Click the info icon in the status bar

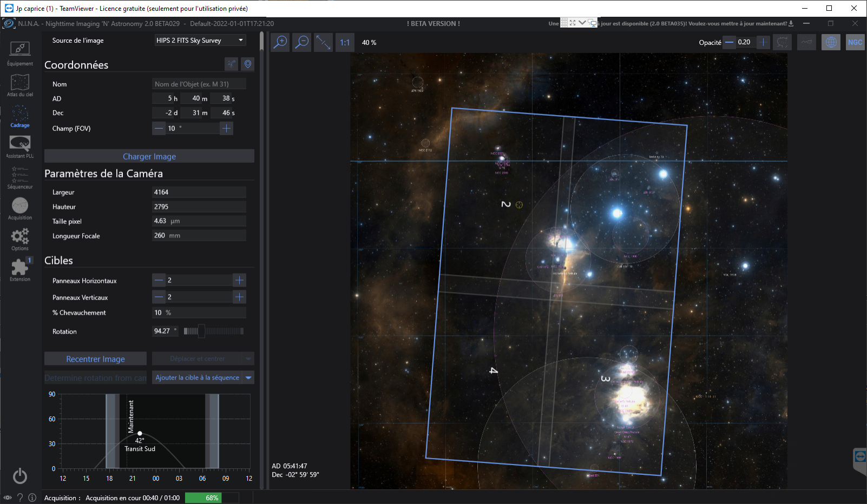click(x=32, y=498)
